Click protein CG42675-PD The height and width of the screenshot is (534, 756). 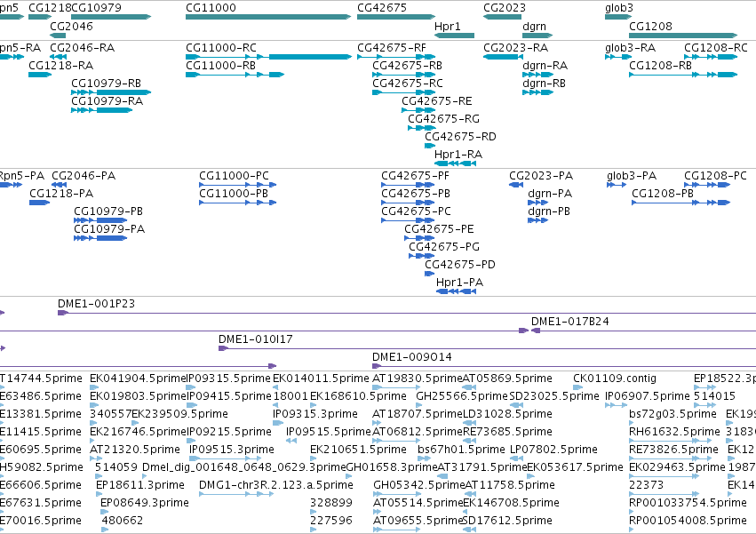[x=460, y=265]
